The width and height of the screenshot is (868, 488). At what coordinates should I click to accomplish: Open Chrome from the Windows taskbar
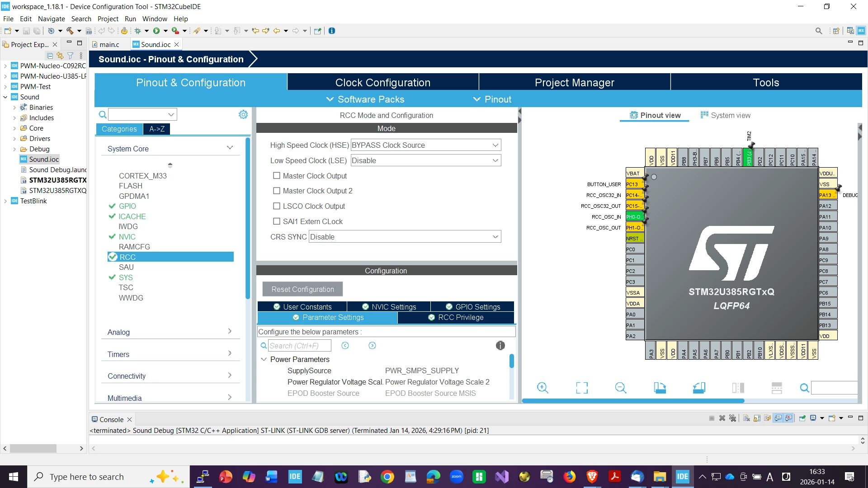click(x=387, y=477)
